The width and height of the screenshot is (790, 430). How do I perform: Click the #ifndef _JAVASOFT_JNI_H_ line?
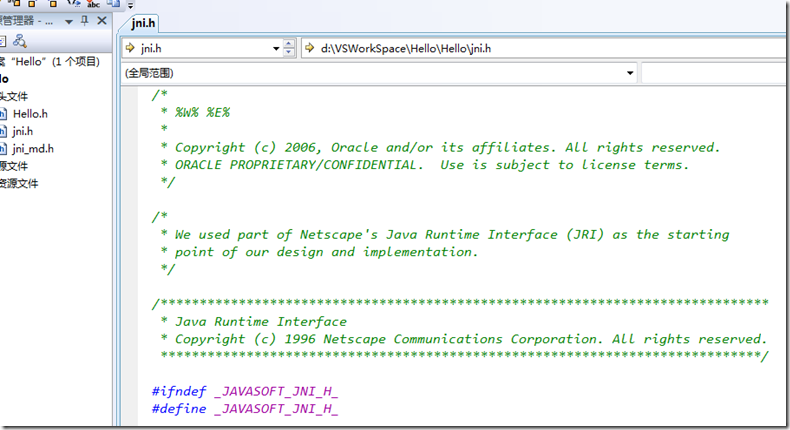pos(245,391)
